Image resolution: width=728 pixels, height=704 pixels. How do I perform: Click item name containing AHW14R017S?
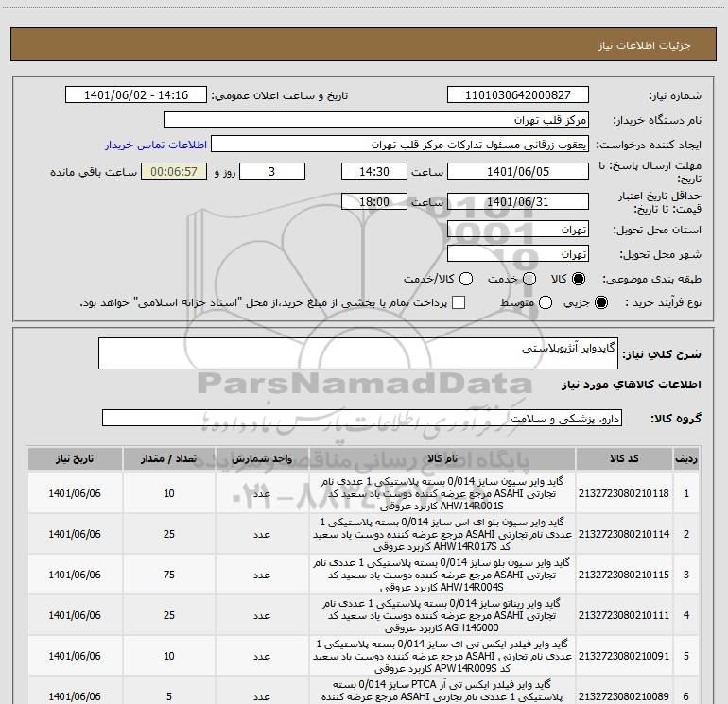(x=442, y=534)
